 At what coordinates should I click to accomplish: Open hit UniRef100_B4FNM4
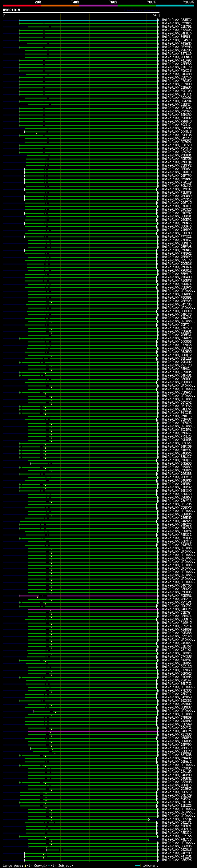(x=176, y=37)
